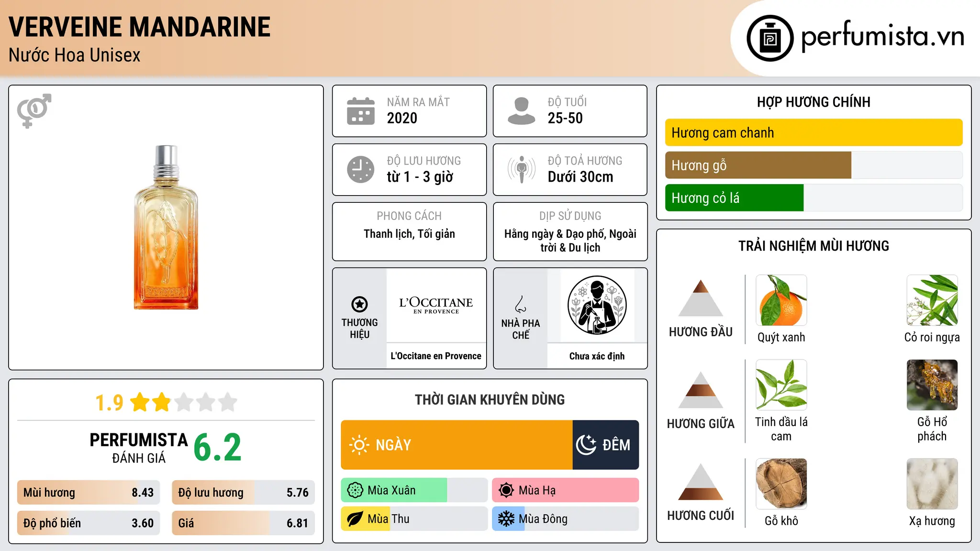
Task: Click the occasion text Hằng ngày & Dạo phố
Action: click(557, 234)
